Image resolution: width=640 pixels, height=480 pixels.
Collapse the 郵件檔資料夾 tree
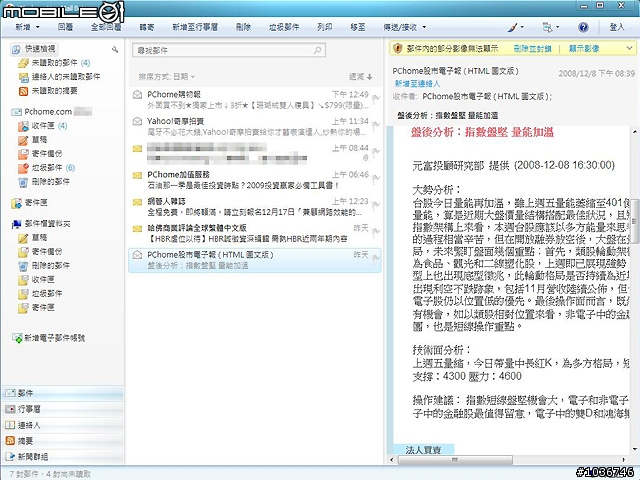[x=41, y=224]
